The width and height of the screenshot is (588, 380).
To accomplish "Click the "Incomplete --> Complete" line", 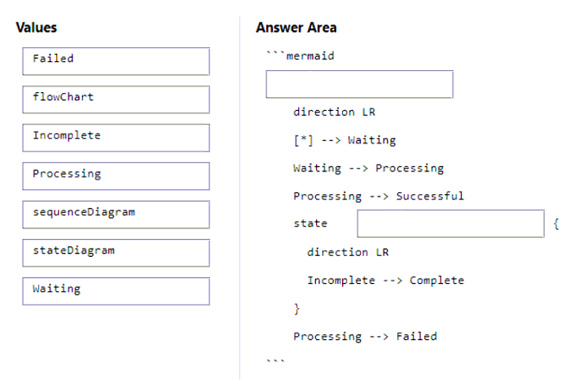I will [x=385, y=281].
